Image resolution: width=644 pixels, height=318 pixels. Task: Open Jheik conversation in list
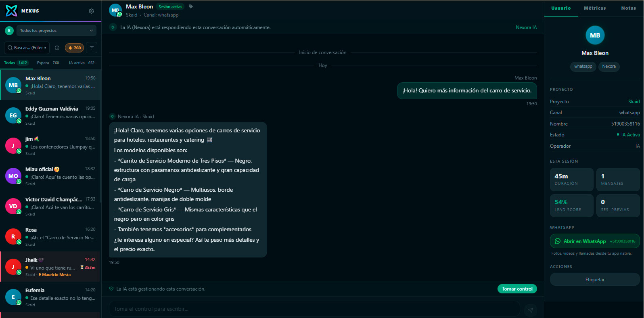(x=50, y=267)
